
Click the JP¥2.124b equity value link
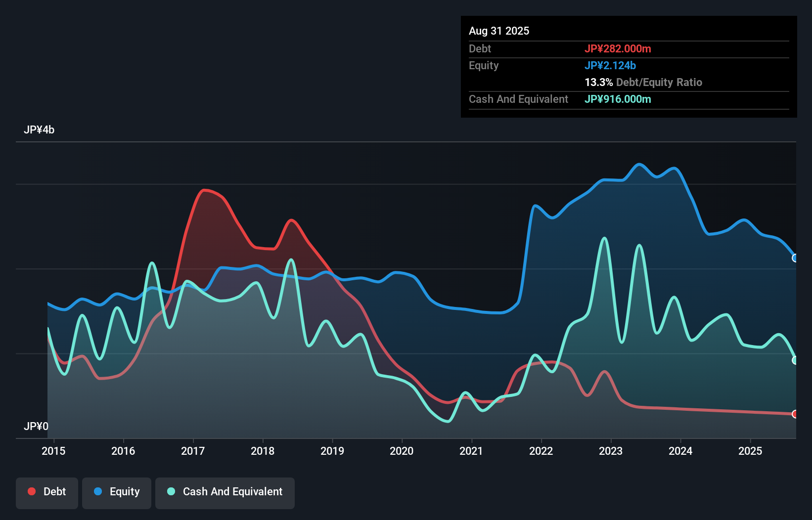(x=611, y=65)
